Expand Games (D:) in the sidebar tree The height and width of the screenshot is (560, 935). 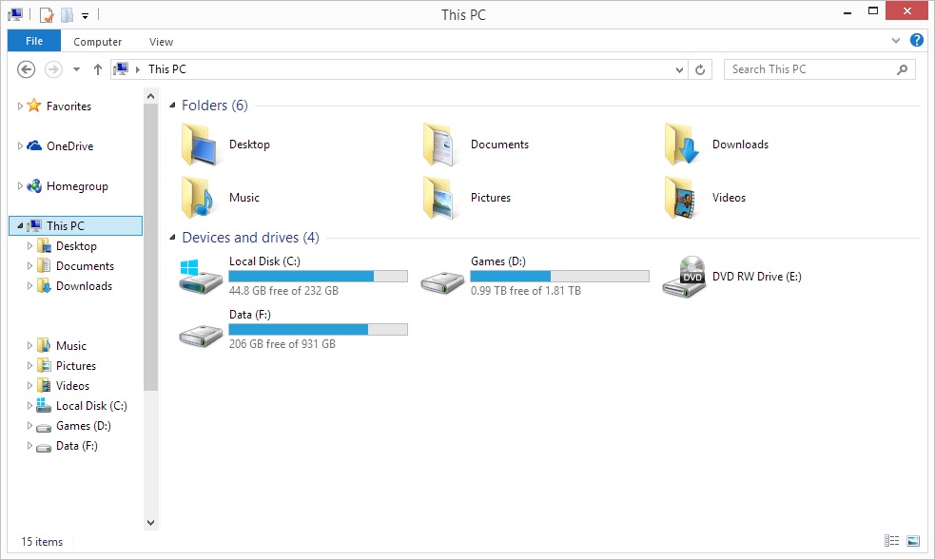pos(29,426)
